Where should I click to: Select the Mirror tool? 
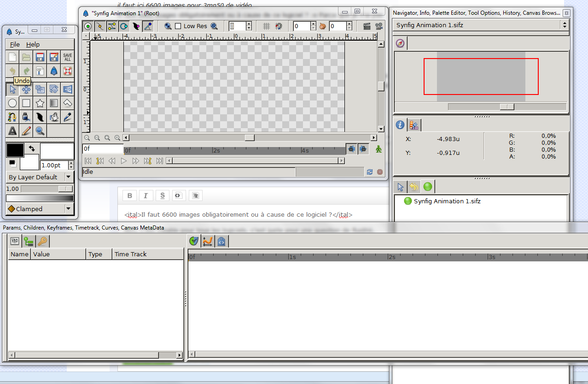(68, 89)
